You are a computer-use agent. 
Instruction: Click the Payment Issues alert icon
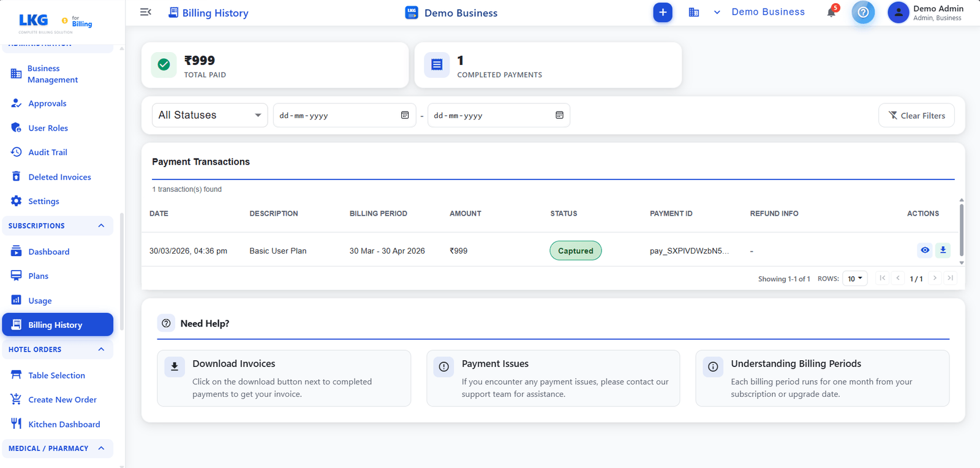[x=444, y=366]
